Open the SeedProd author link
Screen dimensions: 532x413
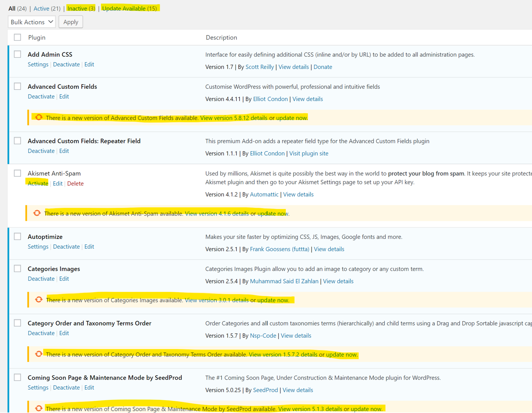coord(265,390)
